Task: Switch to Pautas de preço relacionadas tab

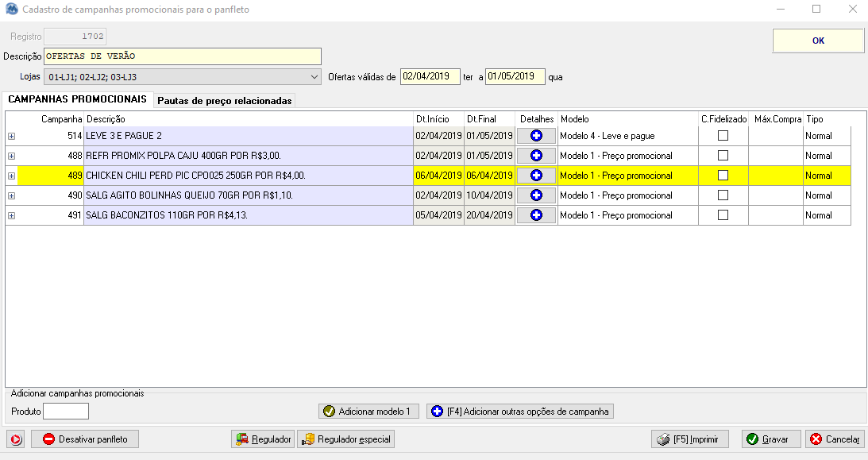Action: pos(224,101)
